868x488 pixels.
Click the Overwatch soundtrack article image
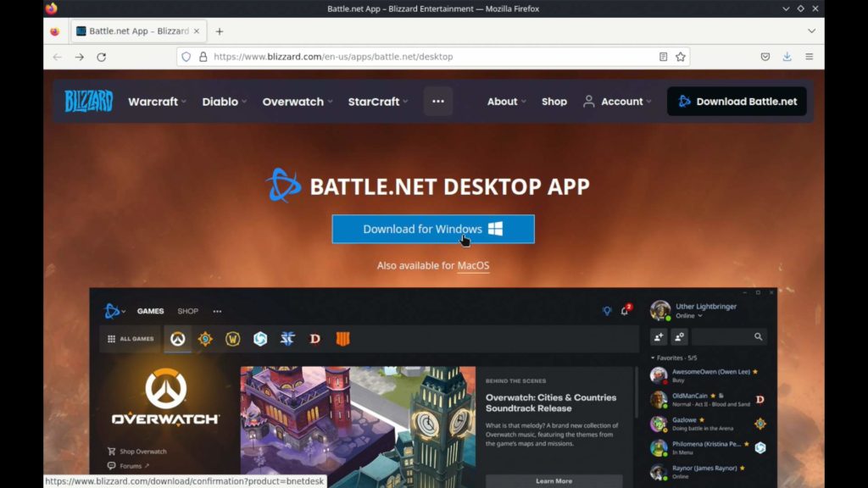[x=358, y=427]
